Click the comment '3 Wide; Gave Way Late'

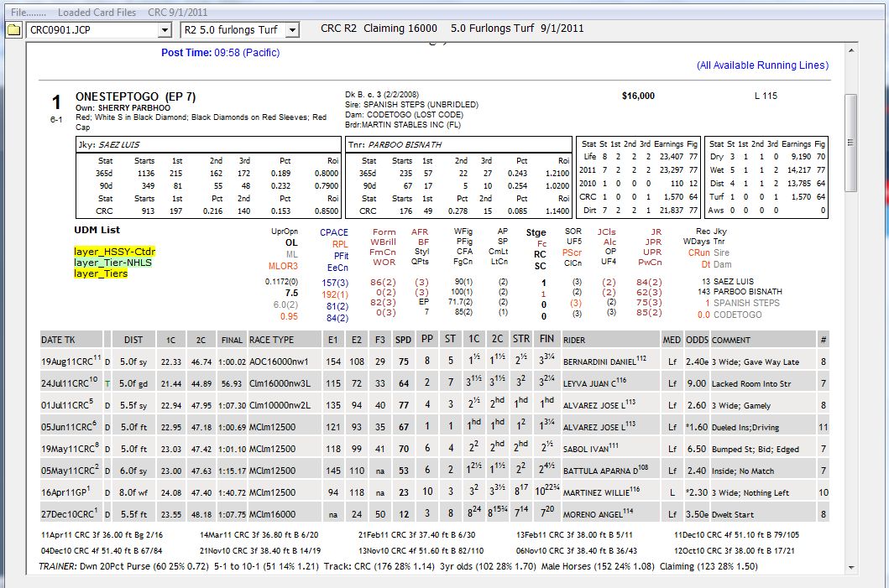click(x=756, y=362)
